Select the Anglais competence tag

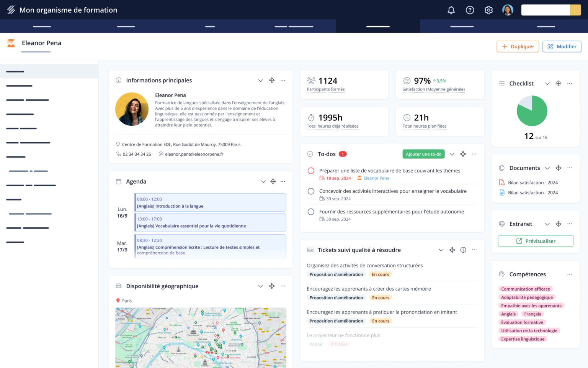coord(508,314)
